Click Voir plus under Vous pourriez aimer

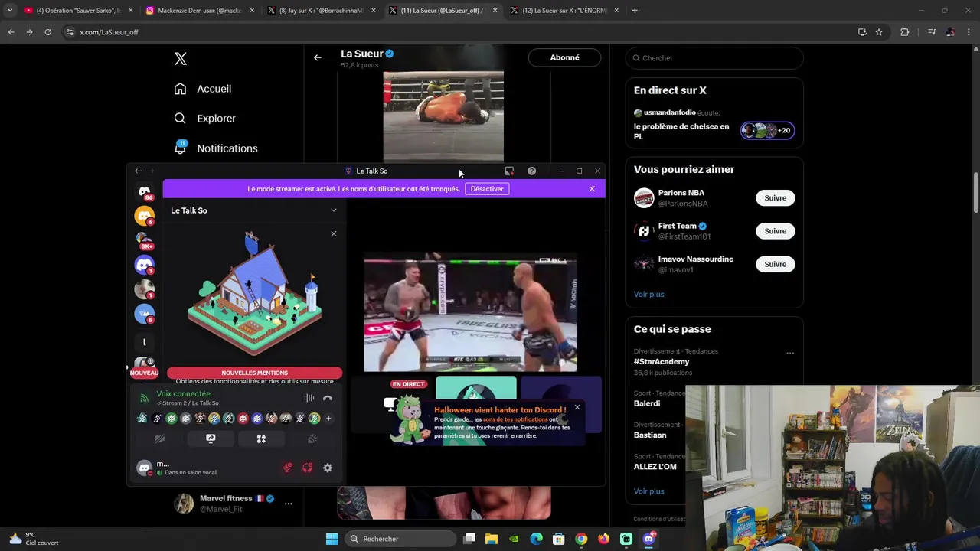pyautogui.click(x=648, y=294)
